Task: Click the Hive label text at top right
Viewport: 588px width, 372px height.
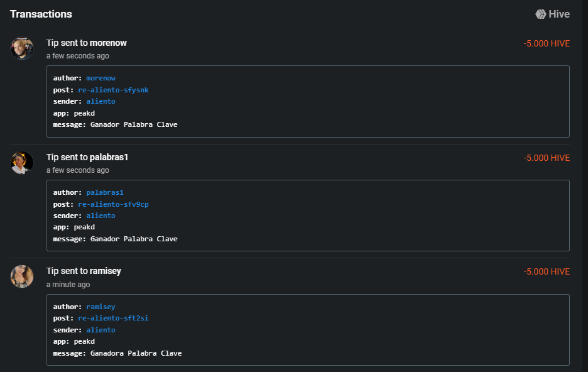Action: click(559, 14)
